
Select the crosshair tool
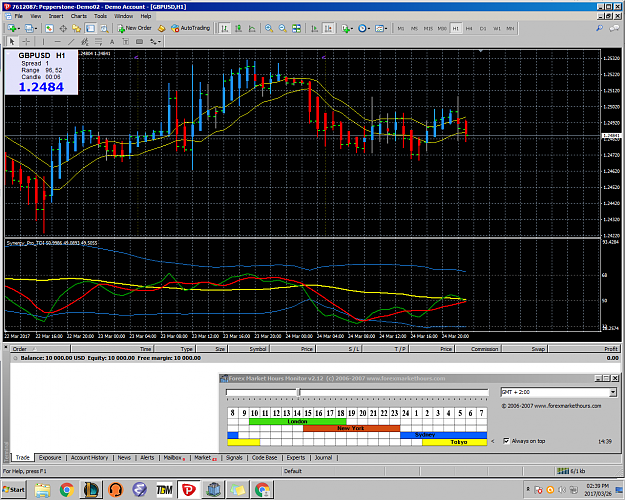tap(26, 41)
